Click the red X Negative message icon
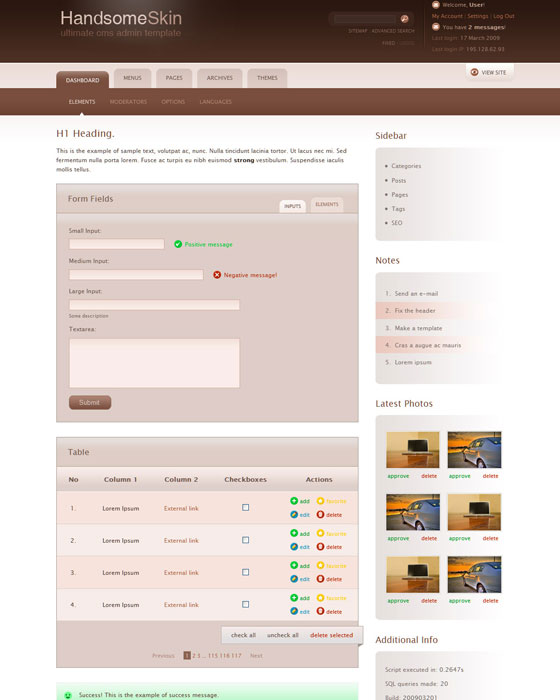 coord(217,275)
